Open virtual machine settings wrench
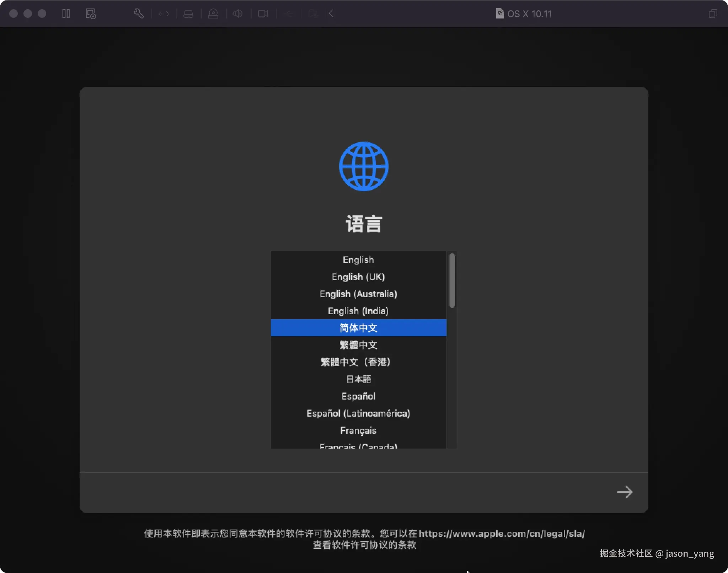 (139, 14)
